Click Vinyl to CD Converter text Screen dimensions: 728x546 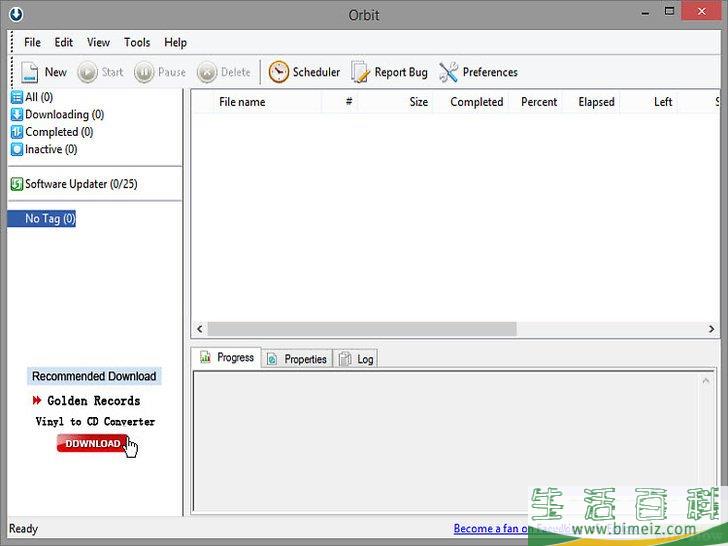coord(95,422)
